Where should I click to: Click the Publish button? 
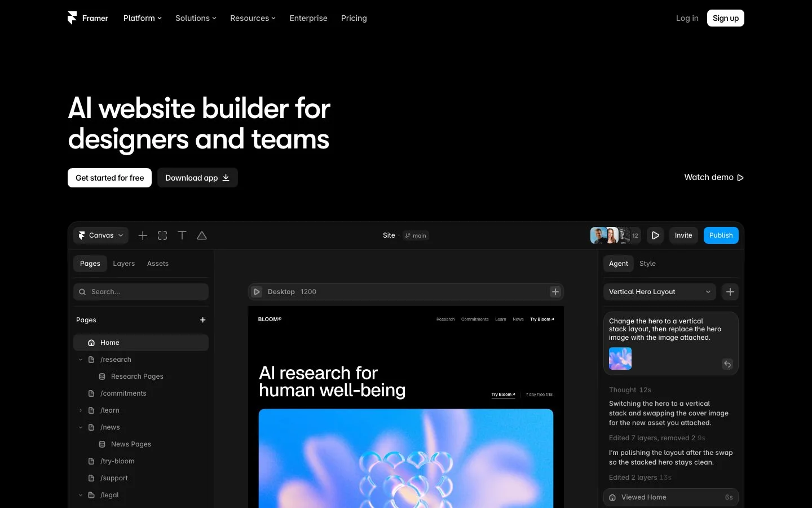click(x=721, y=235)
